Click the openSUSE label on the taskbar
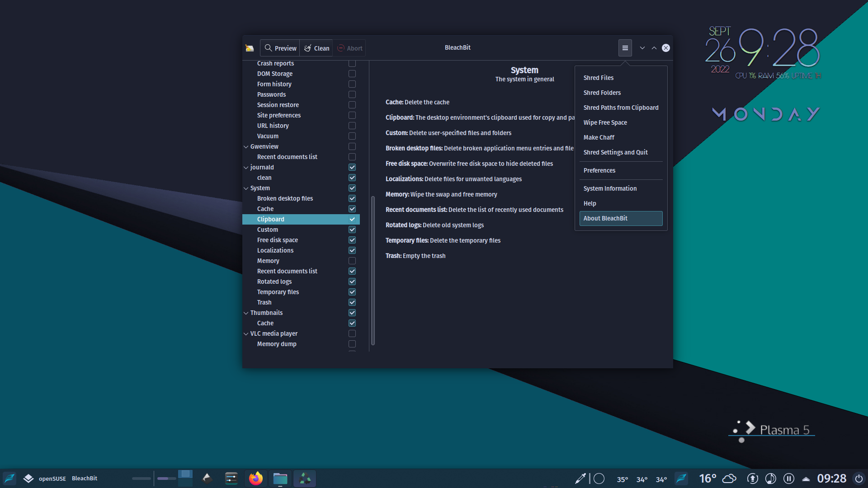The height and width of the screenshot is (488, 868). [x=52, y=479]
